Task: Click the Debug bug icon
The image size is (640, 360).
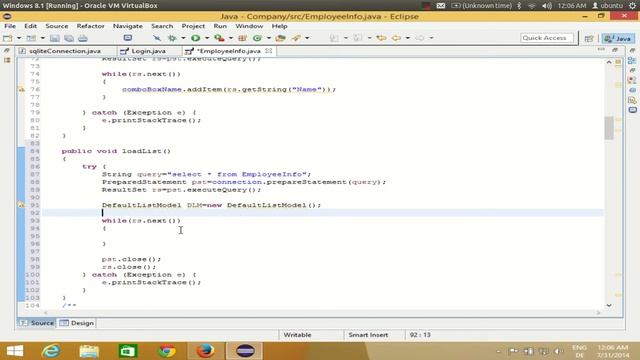Action: (x=172, y=38)
